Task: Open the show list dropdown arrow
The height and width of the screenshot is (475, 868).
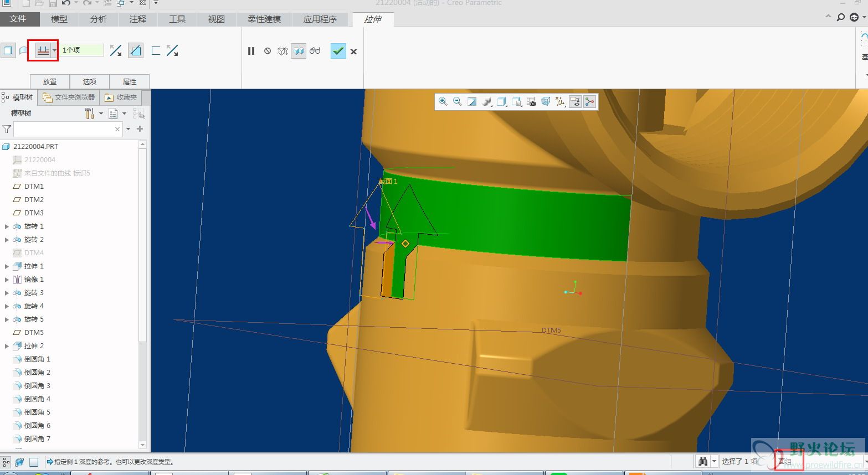Action: point(124,113)
